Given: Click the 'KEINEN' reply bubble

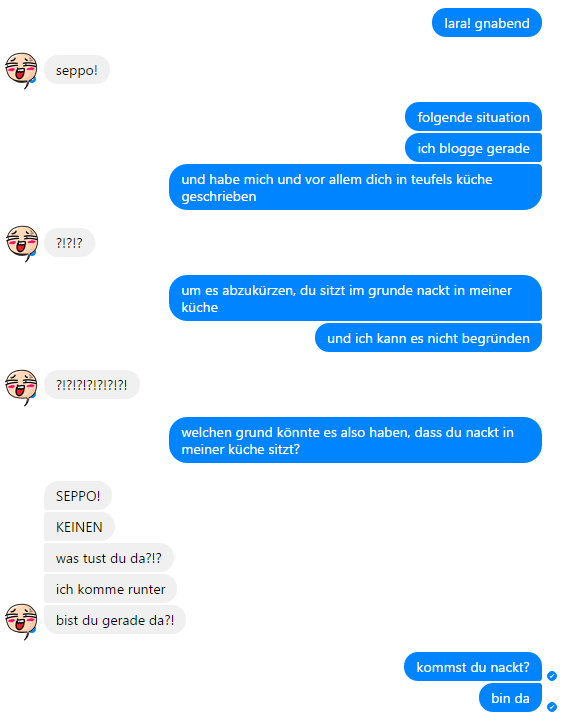Looking at the screenshot, I should (79, 527).
